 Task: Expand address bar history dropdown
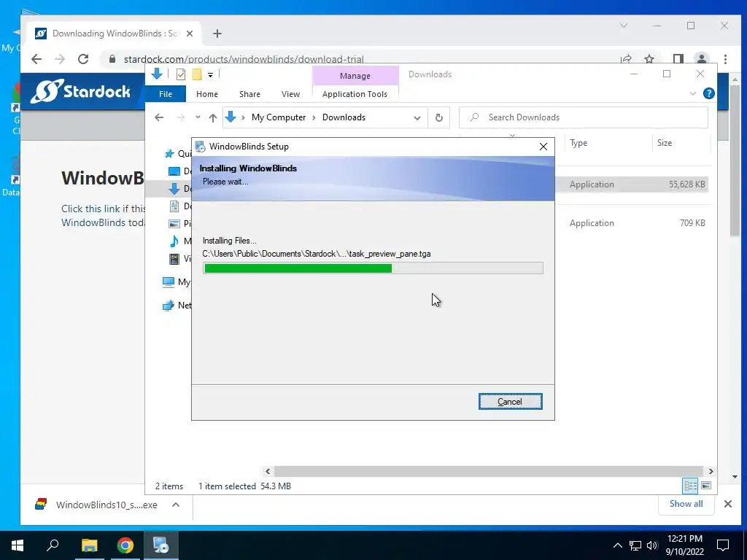(417, 117)
